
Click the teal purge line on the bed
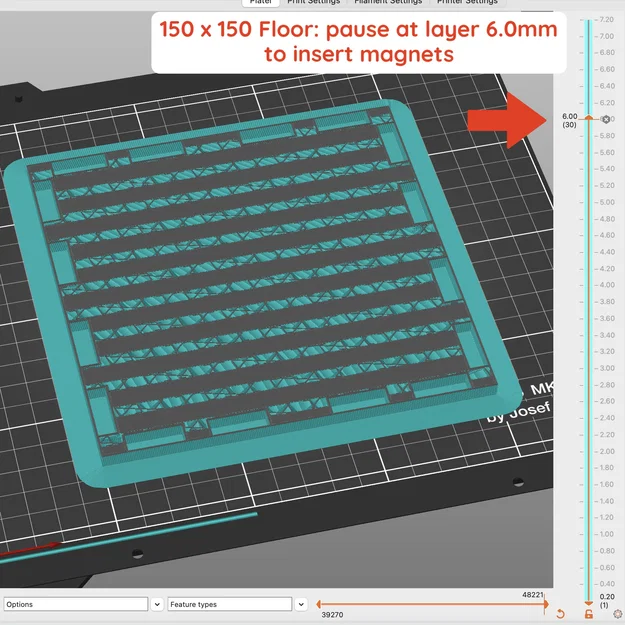pos(128,537)
